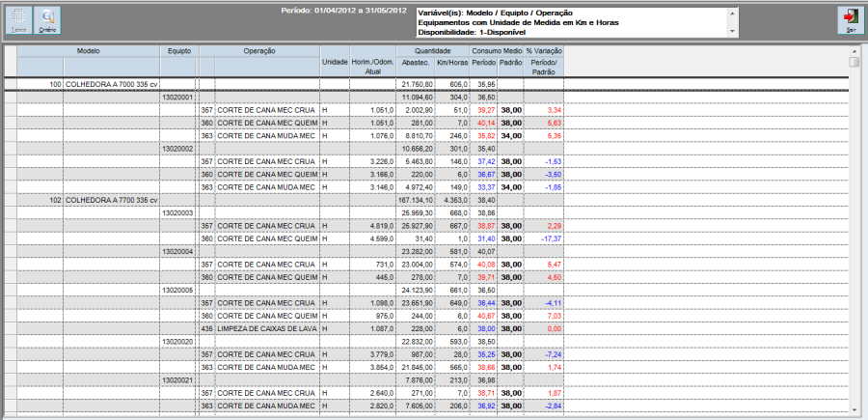Click the 3.226,0 horímetro value
The image size is (868, 420).
tap(372, 161)
